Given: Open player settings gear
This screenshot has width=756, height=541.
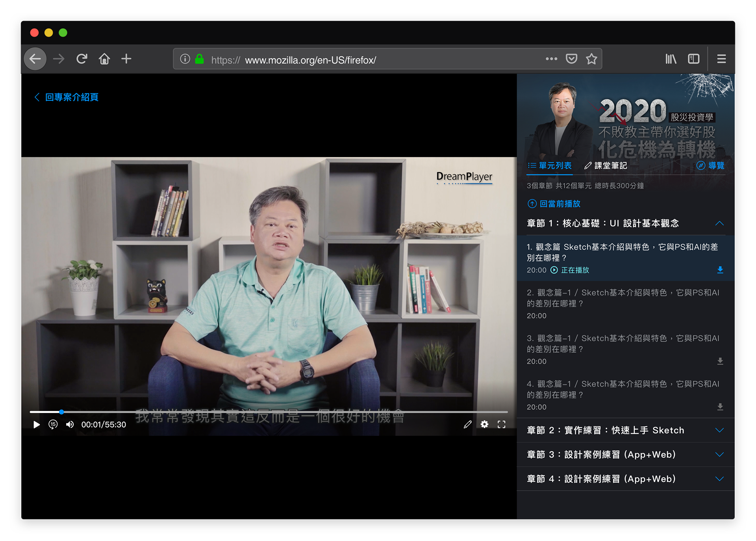Looking at the screenshot, I should coord(484,424).
